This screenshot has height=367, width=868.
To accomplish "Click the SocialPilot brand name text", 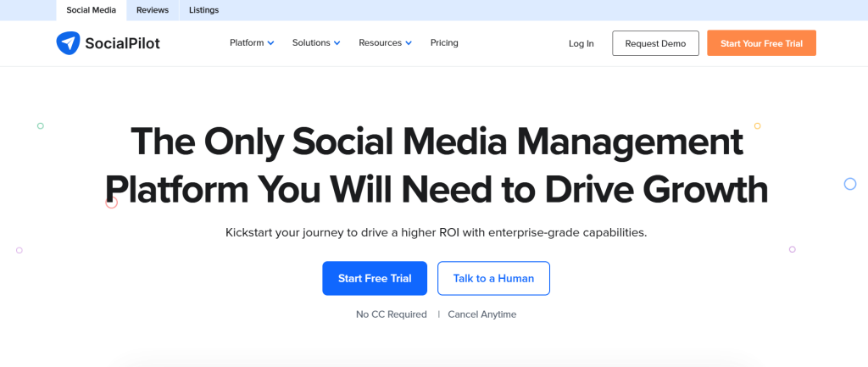I will pos(122,43).
